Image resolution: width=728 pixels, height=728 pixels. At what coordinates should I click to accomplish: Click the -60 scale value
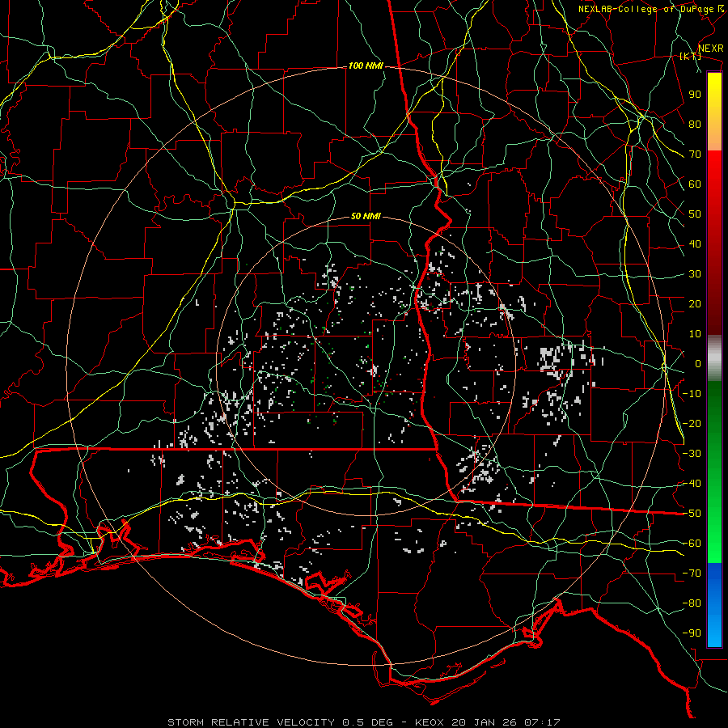(x=692, y=544)
